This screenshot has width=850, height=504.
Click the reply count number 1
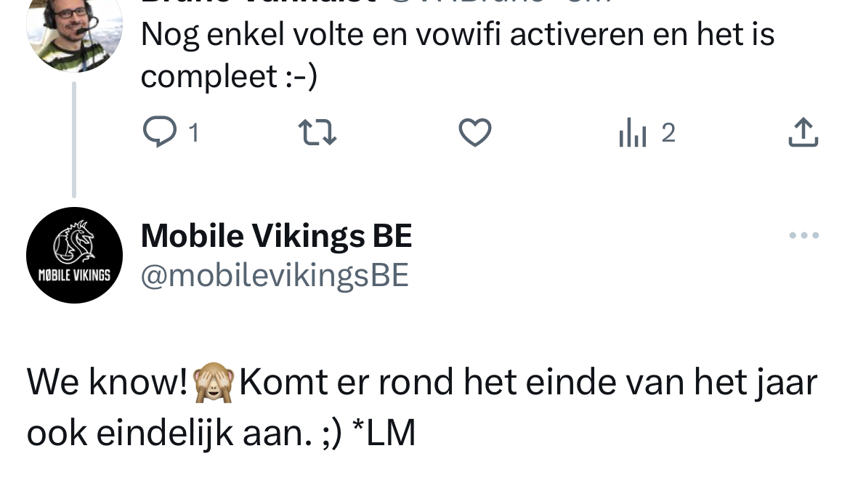click(x=194, y=133)
